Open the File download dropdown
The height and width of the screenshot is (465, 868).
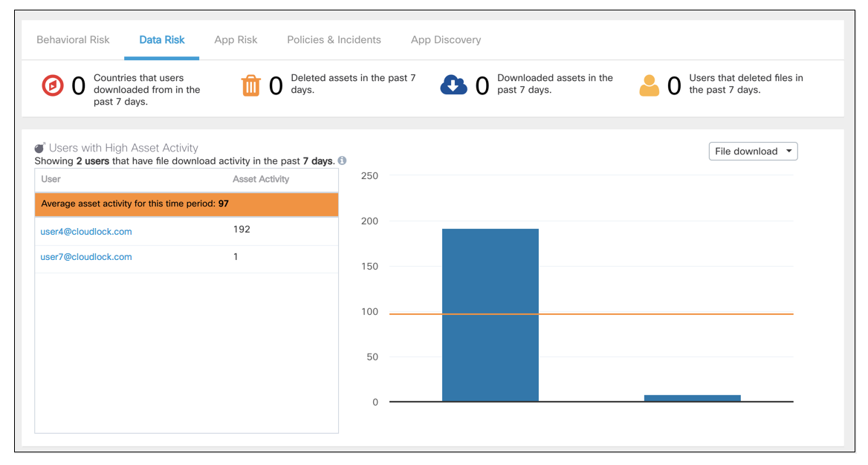[753, 151]
